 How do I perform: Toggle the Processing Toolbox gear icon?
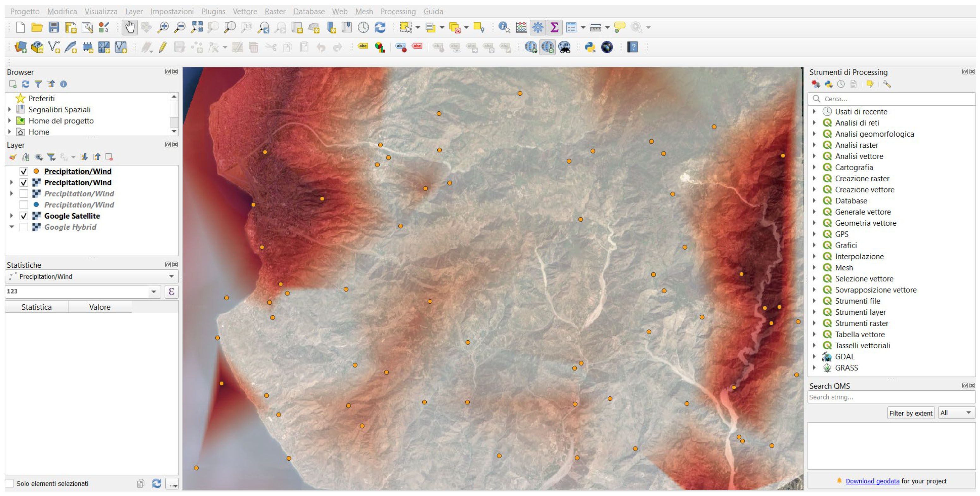click(x=538, y=28)
